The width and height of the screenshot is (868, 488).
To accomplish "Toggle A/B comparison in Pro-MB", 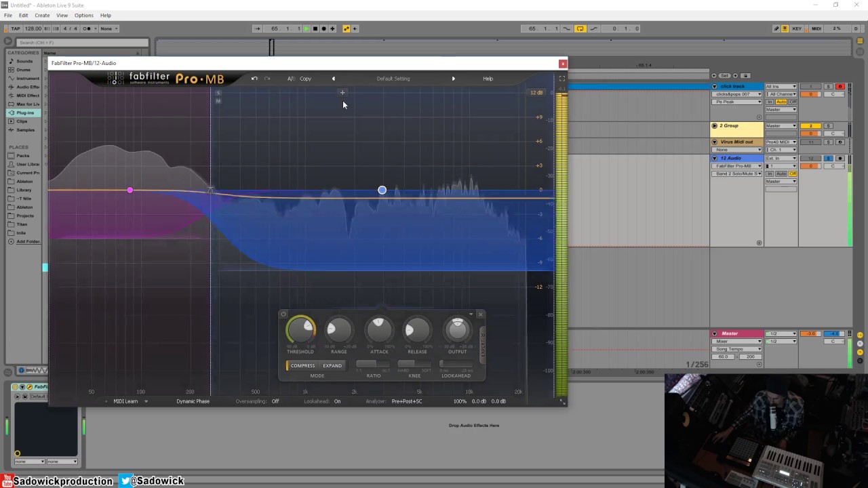I will (291, 79).
